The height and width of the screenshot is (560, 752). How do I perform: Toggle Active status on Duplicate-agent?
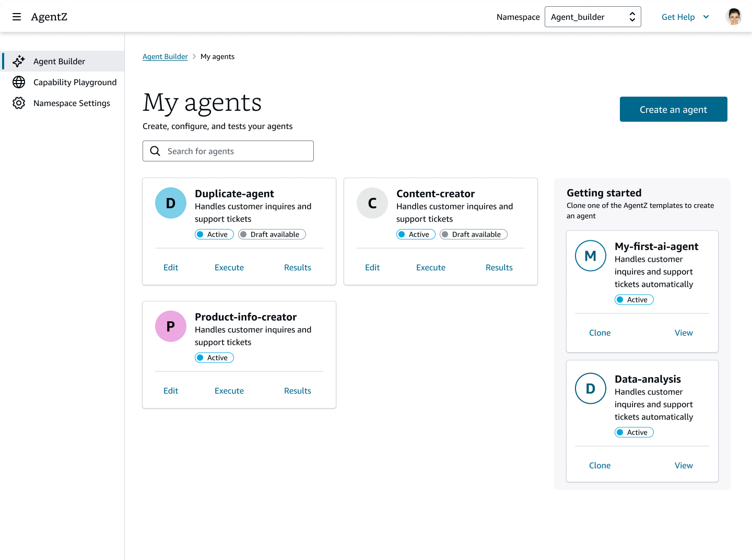coord(214,234)
